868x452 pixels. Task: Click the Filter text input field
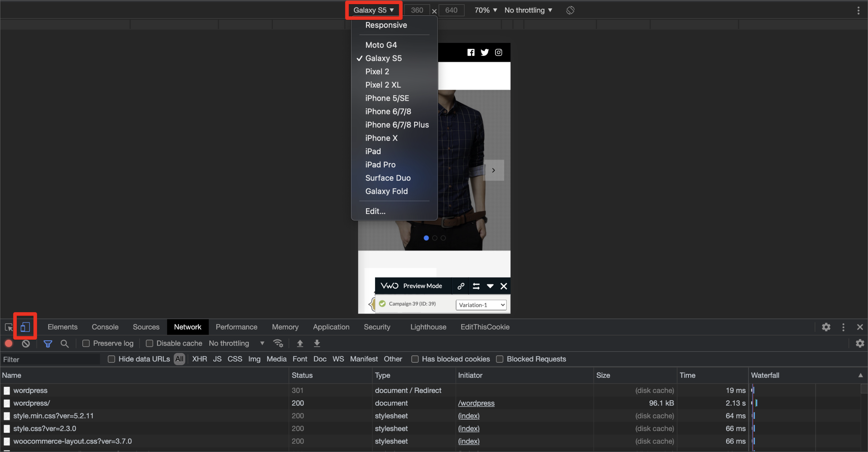pos(51,360)
